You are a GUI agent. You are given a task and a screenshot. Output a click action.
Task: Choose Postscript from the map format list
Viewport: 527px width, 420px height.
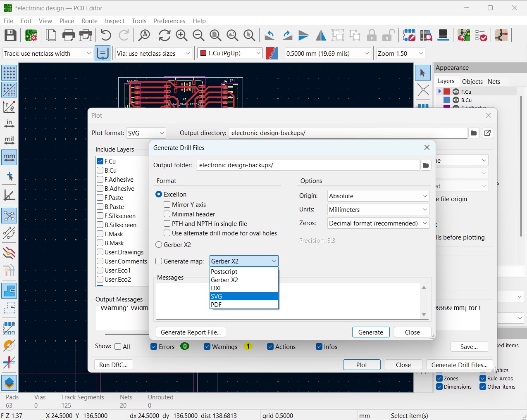(x=244, y=271)
